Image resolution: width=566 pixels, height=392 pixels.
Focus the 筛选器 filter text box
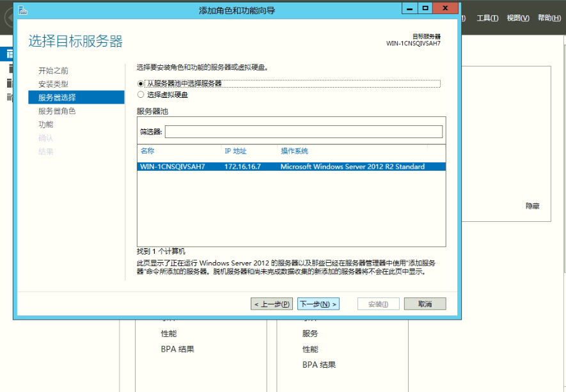(x=304, y=132)
